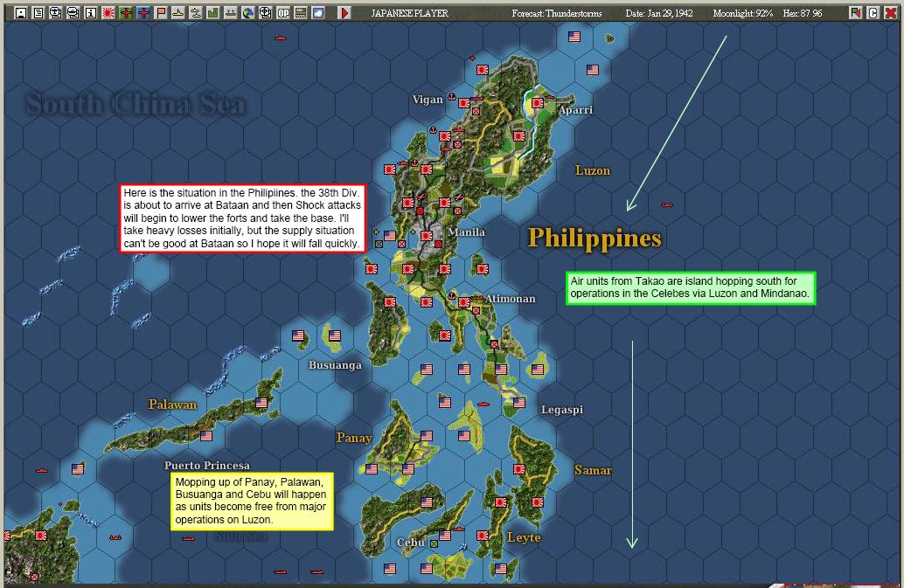Click the Date: Jan 29, 1942 text
The image size is (904, 588).
click(659, 13)
